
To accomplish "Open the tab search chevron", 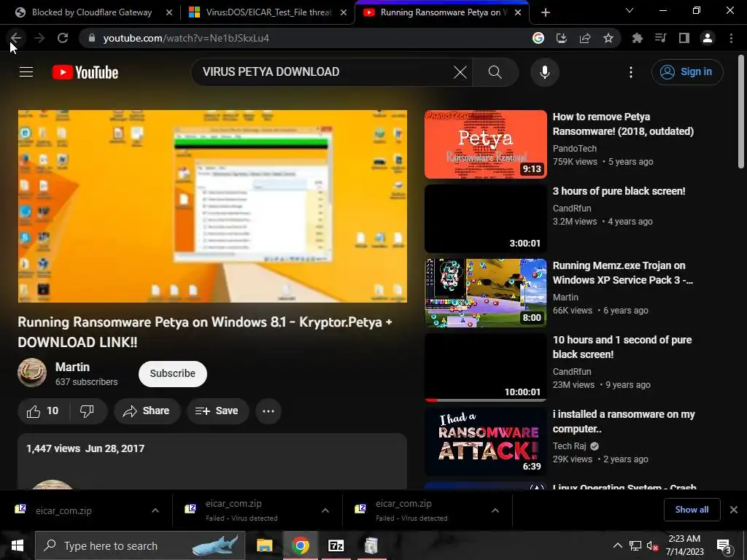I will pos(630,10).
